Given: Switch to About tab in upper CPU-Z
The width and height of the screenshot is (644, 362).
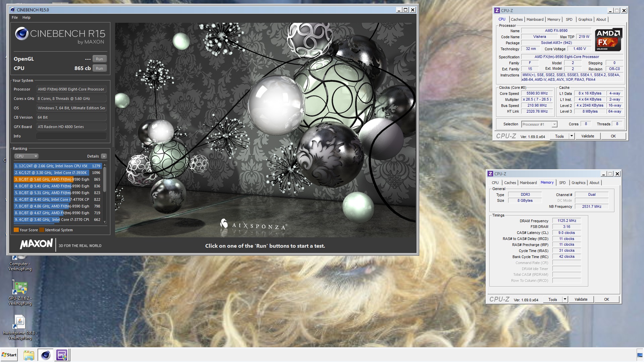Looking at the screenshot, I should click(x=601, y=19).
